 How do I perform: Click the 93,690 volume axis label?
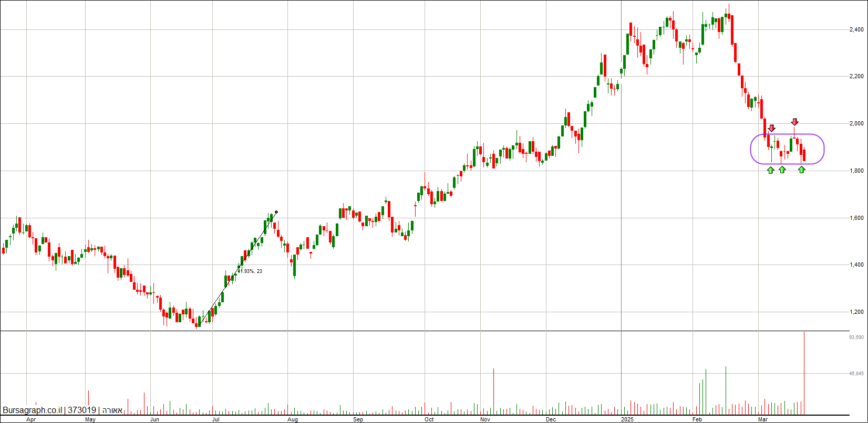point(856,337)
